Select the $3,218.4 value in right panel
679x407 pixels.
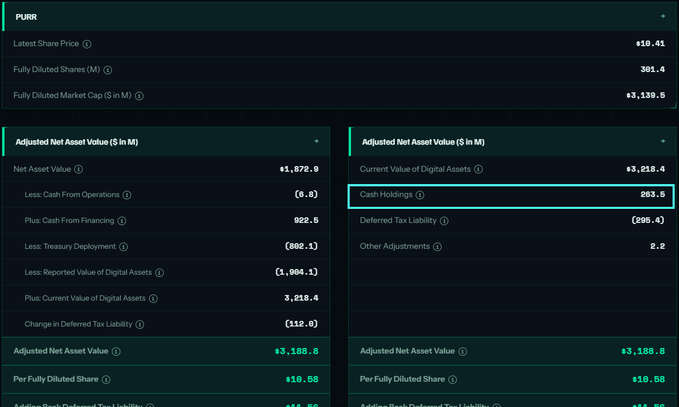point(646,169)
